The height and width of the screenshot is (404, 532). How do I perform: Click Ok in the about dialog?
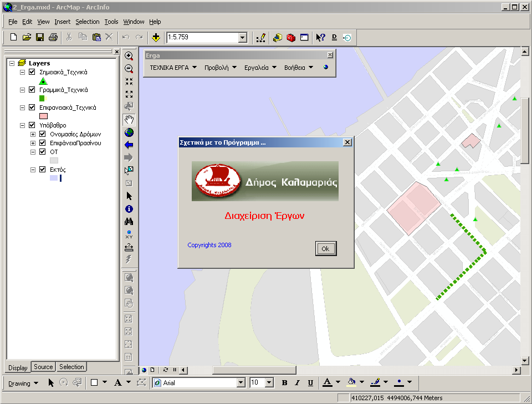pos(326,249)
